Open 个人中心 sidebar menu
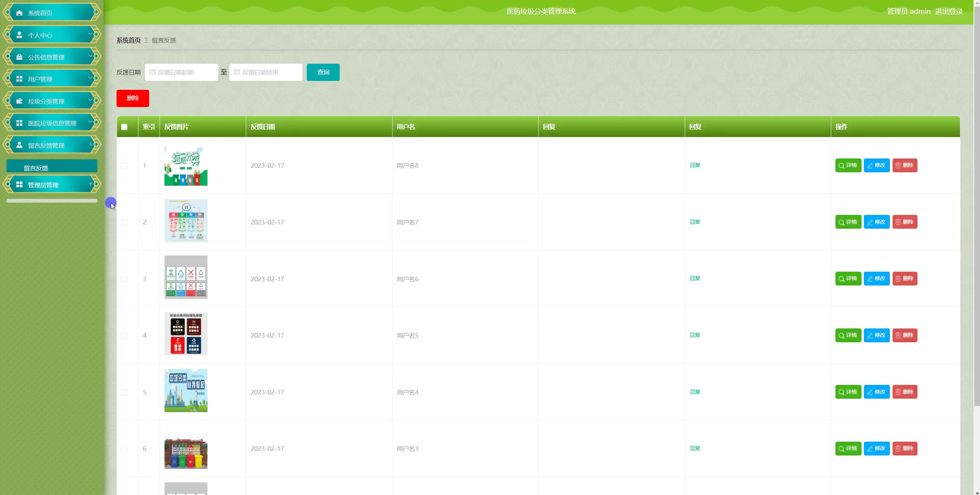This screenshot has width=980, height=495. [x=52, y=35]
